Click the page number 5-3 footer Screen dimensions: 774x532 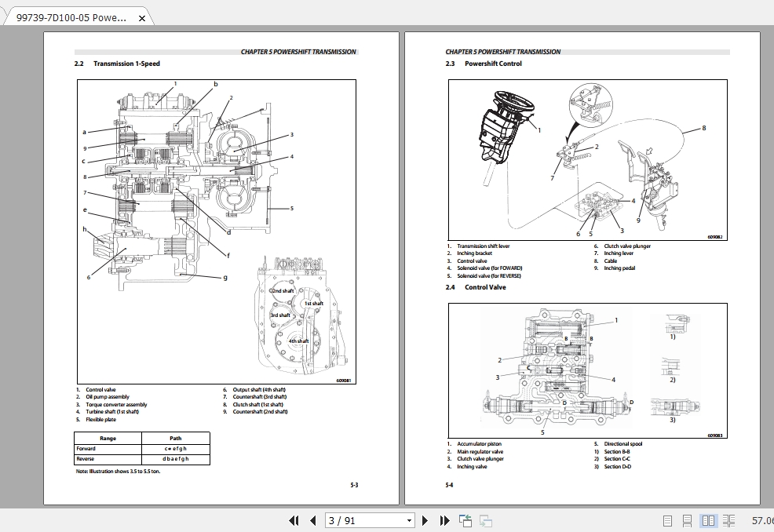click(x=354, y=485)
